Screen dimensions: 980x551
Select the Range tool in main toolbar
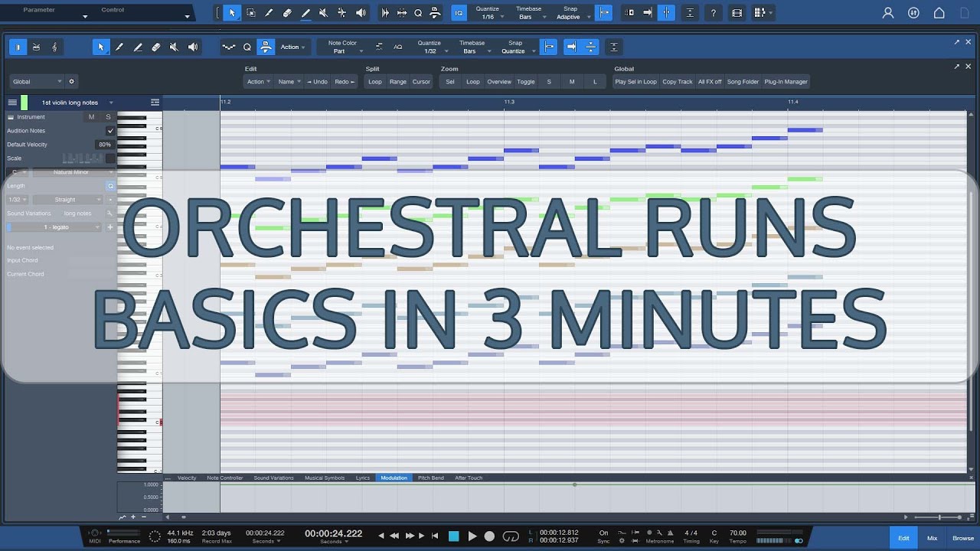point(251,13)
